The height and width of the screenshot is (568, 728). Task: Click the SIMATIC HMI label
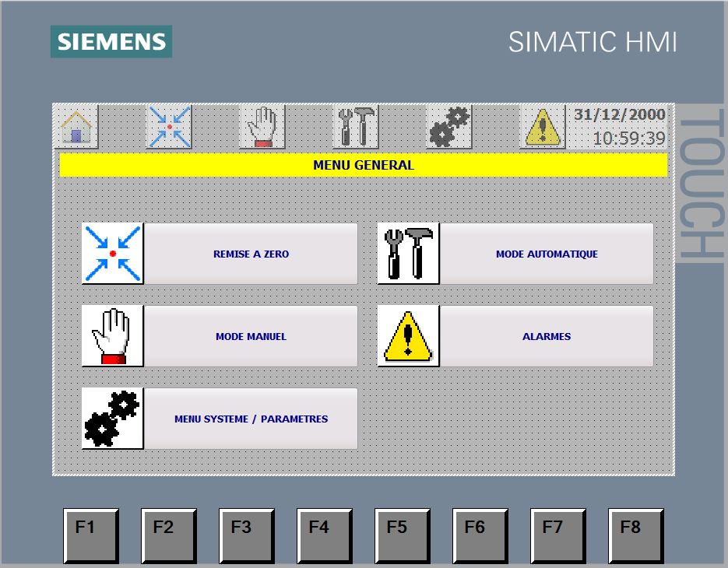[x=593, y=42]
